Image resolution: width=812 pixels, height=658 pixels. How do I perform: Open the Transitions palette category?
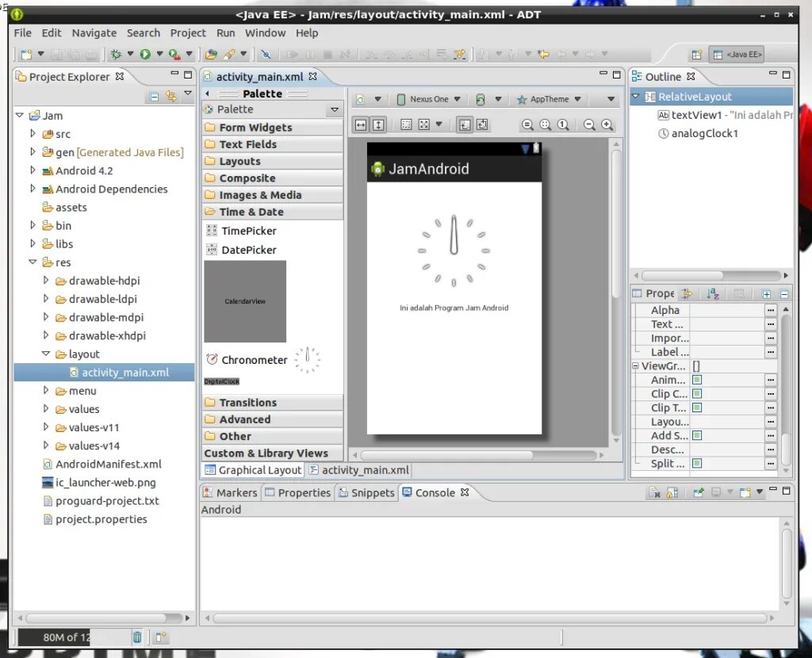tap(273, 403)
